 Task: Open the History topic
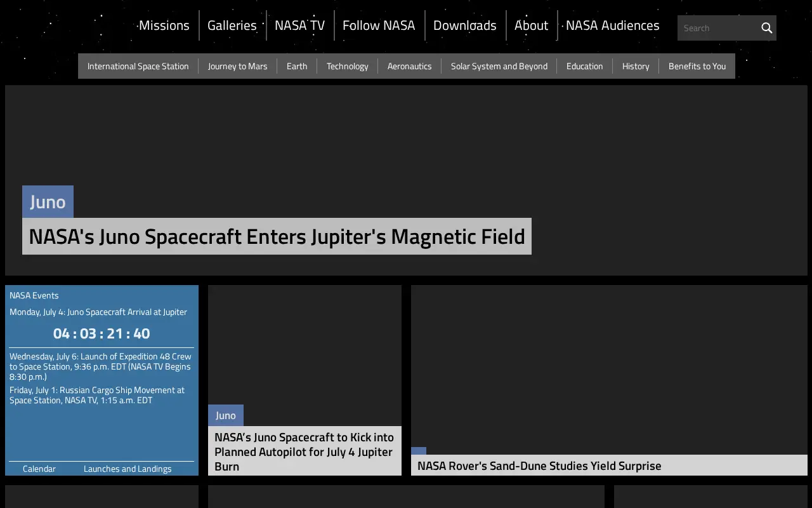click(636, 66)
